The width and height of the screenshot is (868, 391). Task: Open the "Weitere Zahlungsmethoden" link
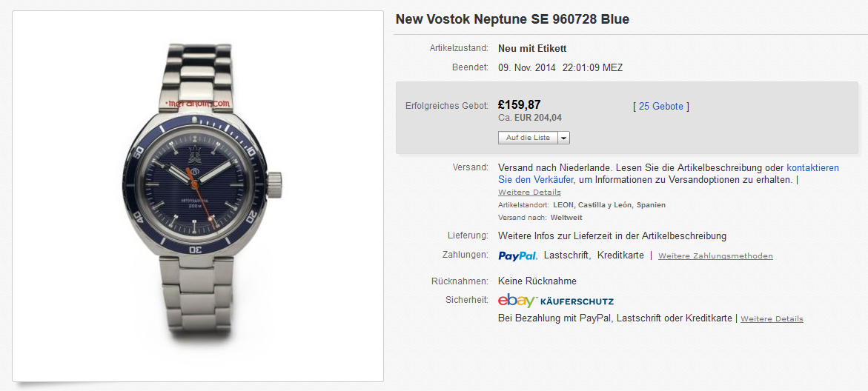point(715,256)
